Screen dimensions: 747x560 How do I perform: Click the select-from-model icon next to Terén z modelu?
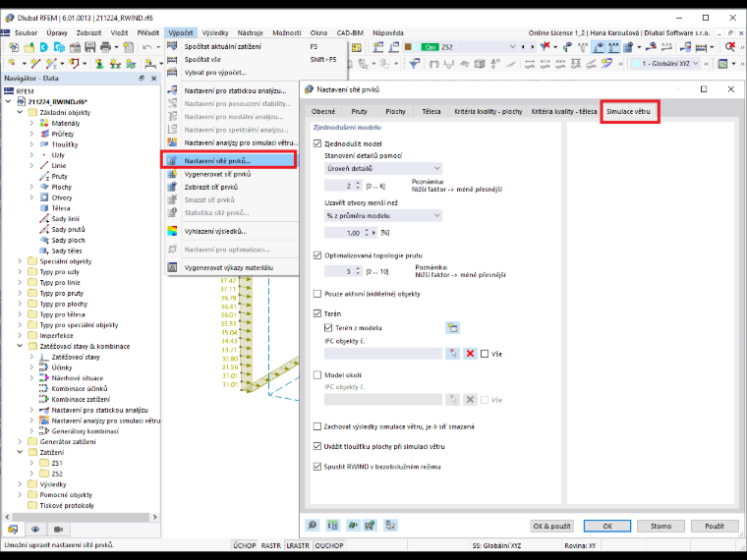click(452, 327)
